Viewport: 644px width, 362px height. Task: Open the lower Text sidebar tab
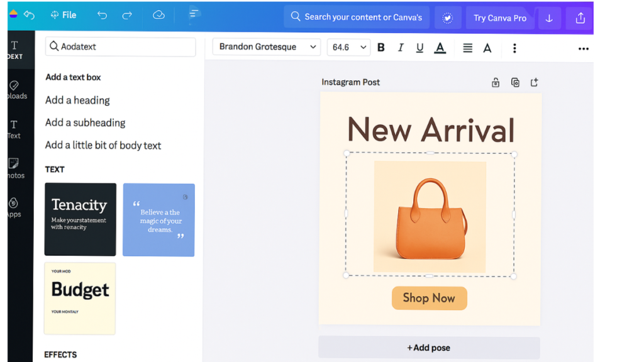click(14, 129)
